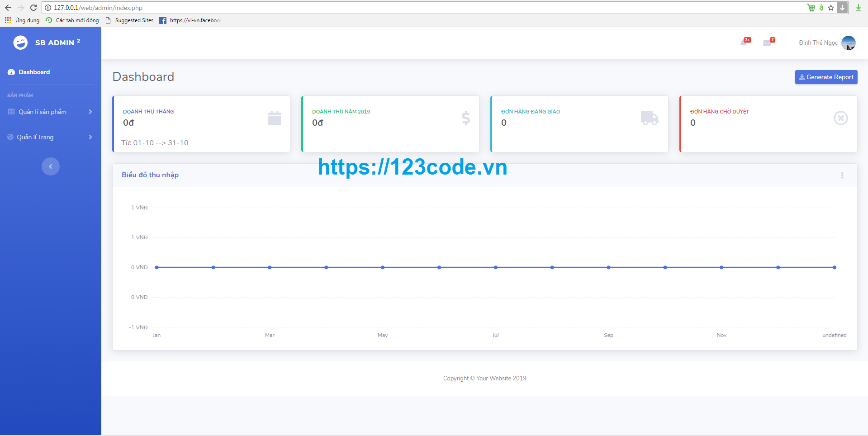Click the truck icon on Đơn Hàng Đang Giao card

pyautogui.click(x=650, y=118)
